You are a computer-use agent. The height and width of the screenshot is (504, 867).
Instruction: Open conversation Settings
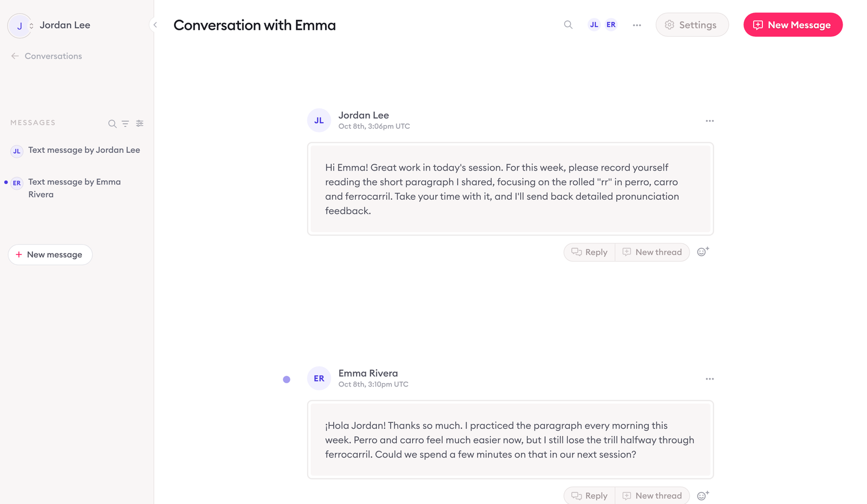692,25
